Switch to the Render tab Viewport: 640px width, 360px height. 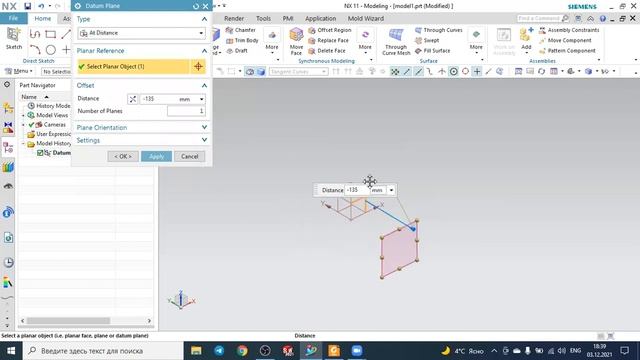pyautogui.click(x=234, y=18)
